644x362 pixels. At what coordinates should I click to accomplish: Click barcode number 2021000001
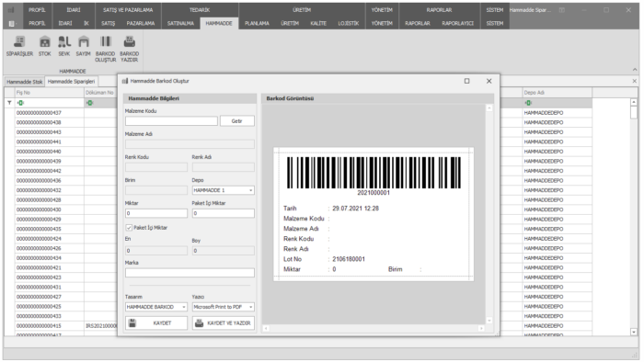[x=374, y=193]
